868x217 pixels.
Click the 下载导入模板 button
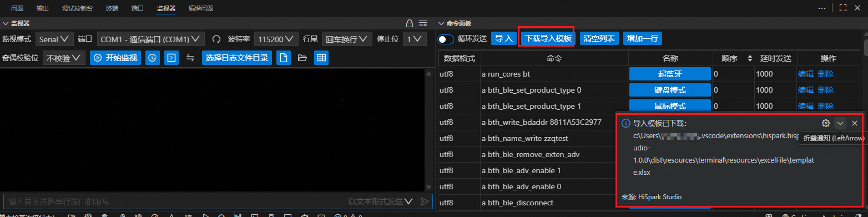coord(548,39)
